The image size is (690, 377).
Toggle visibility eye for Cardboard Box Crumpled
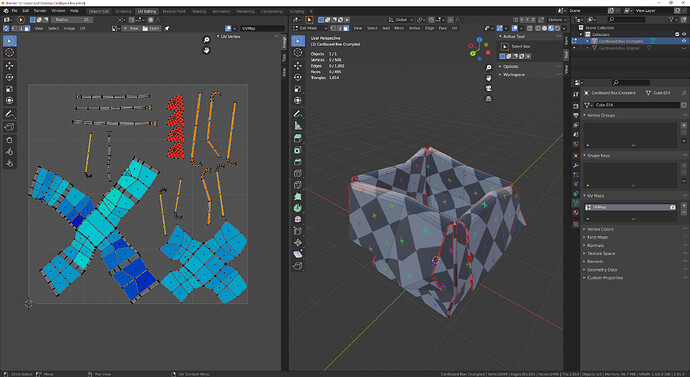684,41
